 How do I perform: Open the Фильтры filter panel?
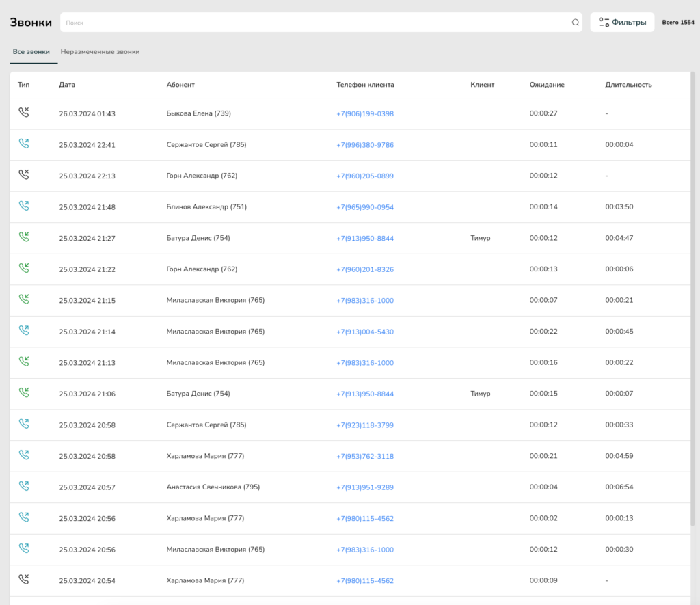click(622, 23)
